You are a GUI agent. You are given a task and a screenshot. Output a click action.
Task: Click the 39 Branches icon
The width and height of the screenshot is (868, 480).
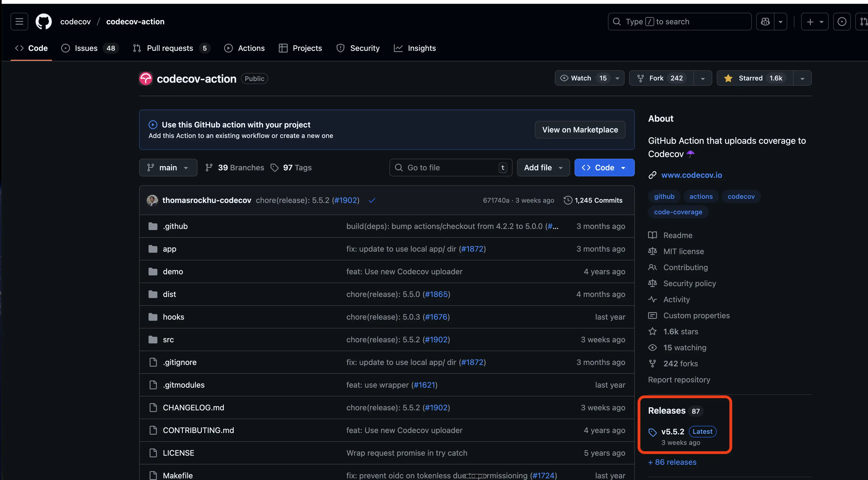(209, 167)
